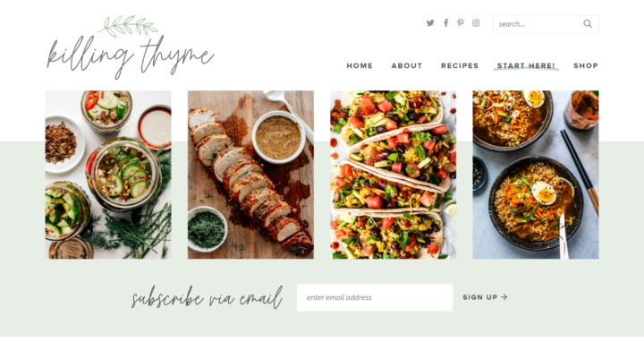Open the Twitter profile icon
Viewport: 644px width, 359px height.
tap(430, 23)
